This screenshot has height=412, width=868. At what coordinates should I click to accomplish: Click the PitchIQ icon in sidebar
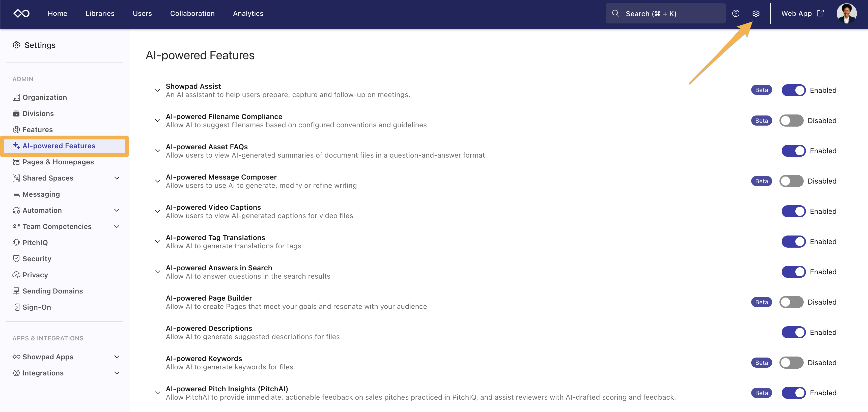[x=16, y=243]
